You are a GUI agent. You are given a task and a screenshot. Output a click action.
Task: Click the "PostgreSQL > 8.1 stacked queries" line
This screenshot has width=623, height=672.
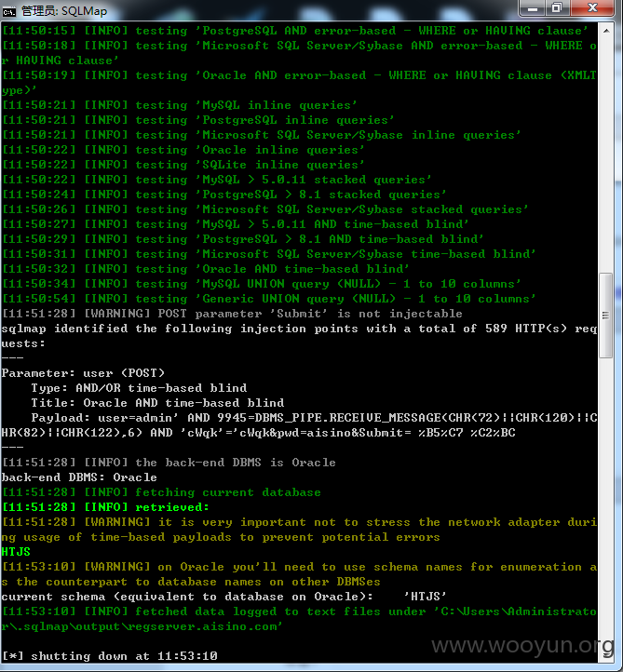[224, 195]
